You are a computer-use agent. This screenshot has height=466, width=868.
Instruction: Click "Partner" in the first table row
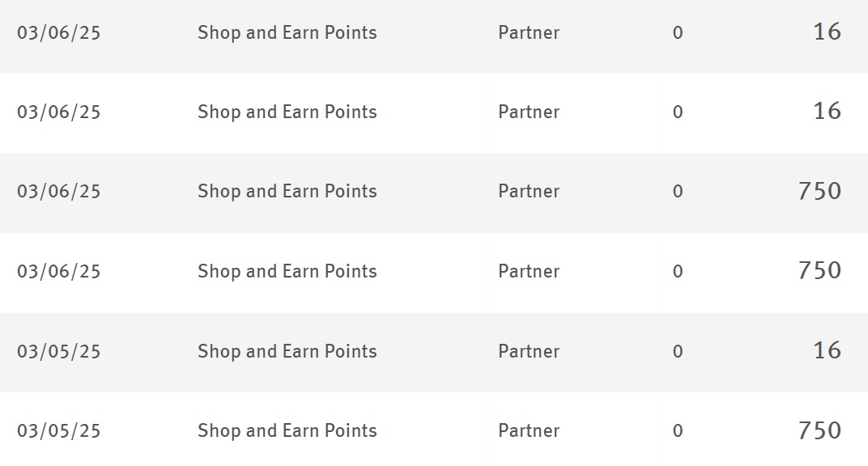[x=529, y=33]
